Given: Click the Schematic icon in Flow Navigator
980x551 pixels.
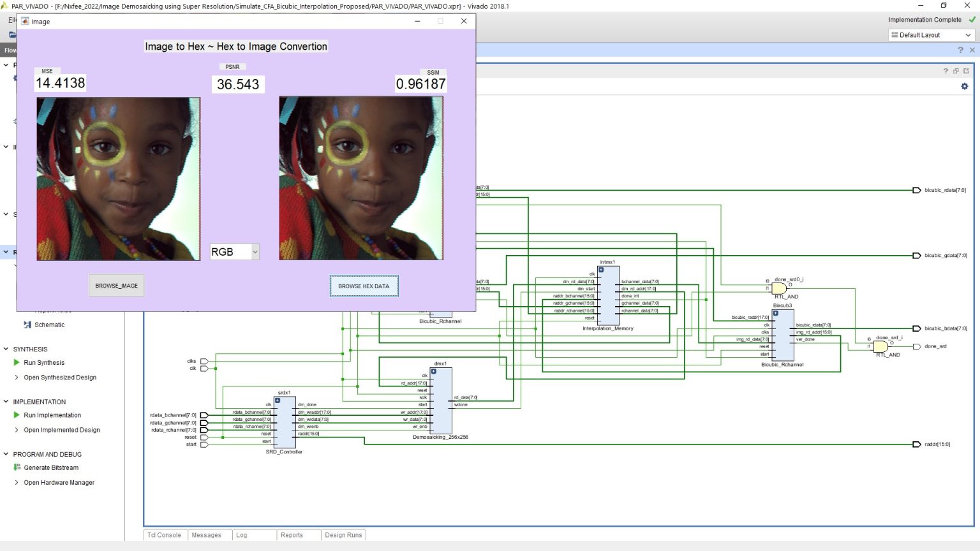Looking at the screenshot, I should pyautogui.click(x=27, y=325).
